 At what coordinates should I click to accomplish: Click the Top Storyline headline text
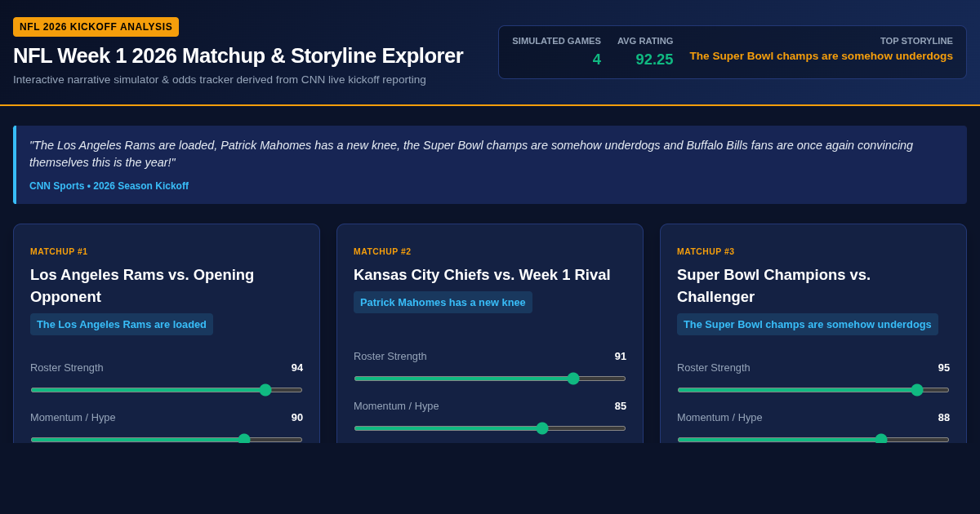click(x=821, y=56)
